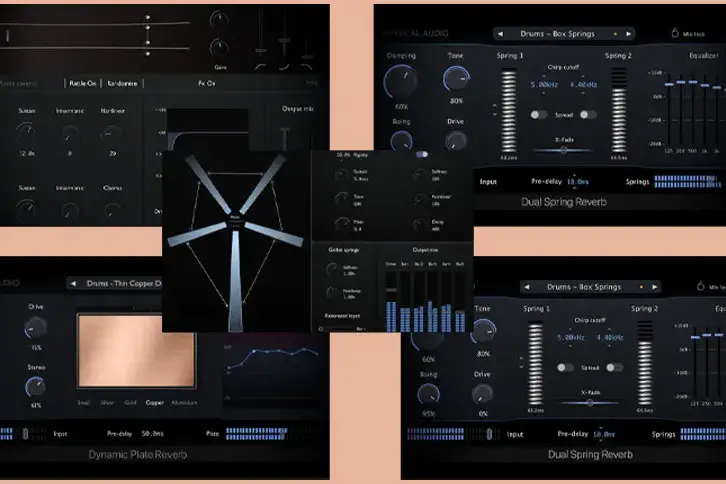Click Input level handle in lower Dual Spring Reverb
Screen dimensions: 726x484
click(489, 434)
